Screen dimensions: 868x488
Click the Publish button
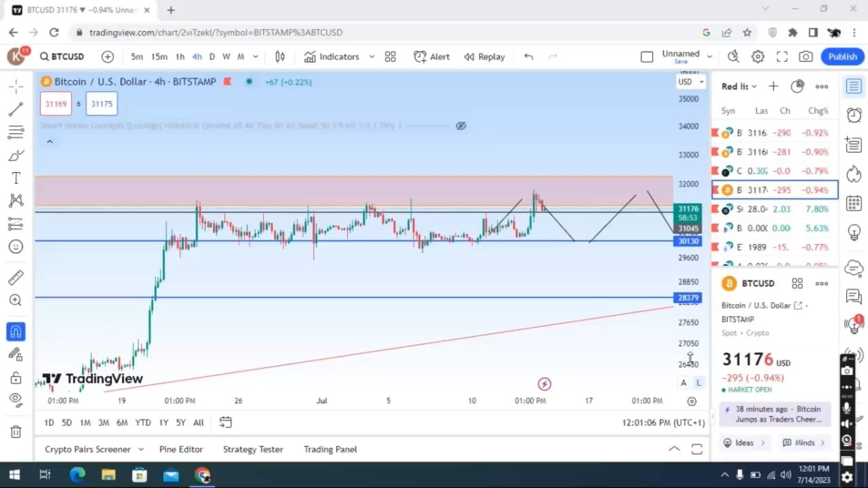842,56
